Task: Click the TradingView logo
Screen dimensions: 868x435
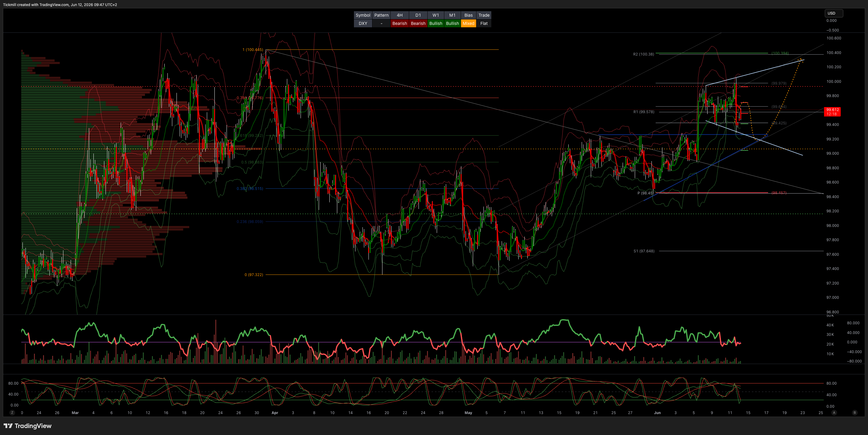Action: pyautogui.click(x=28, y=426)
